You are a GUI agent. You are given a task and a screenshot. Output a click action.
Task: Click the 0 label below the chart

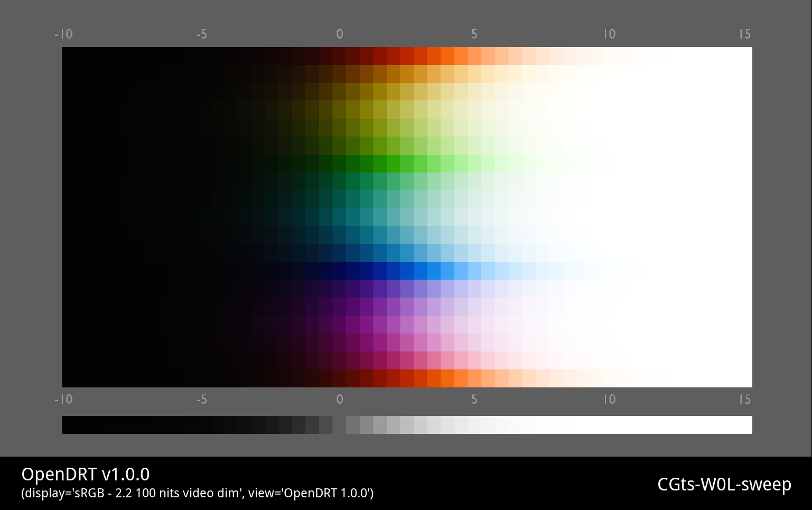340,400
